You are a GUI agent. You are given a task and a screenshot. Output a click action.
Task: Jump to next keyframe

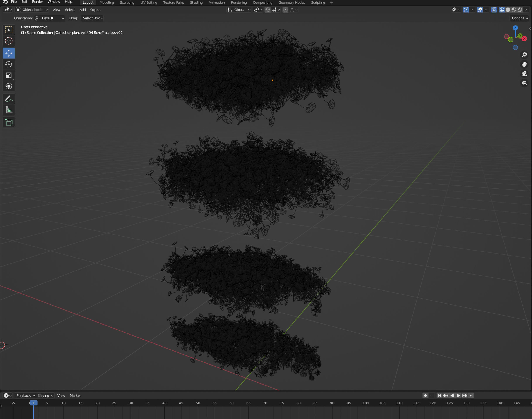pos(465,395)
